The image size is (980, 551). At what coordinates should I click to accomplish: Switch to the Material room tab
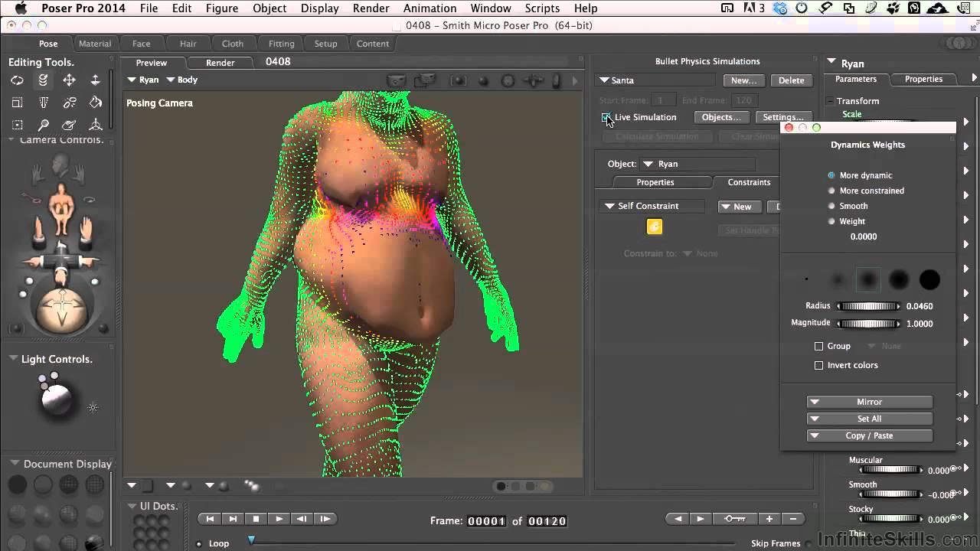(x=95, y=44)
